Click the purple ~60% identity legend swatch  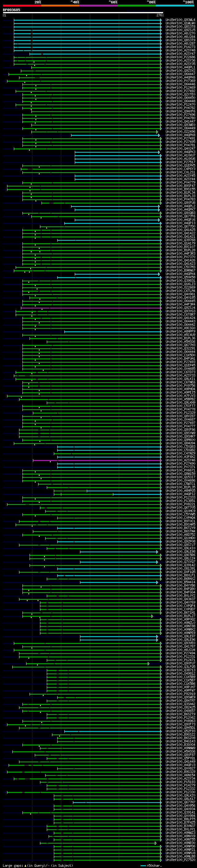tap(98, 6)
